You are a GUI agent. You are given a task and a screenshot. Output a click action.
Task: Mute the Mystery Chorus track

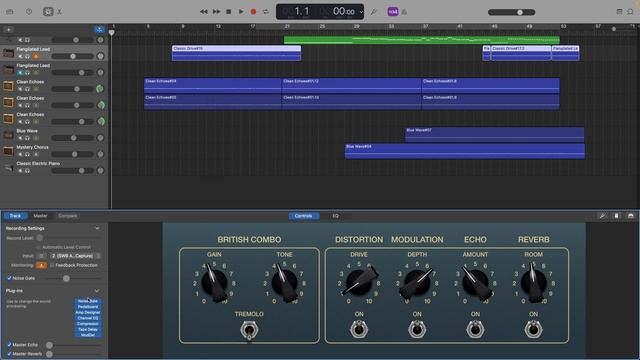[x=20, y=154]
